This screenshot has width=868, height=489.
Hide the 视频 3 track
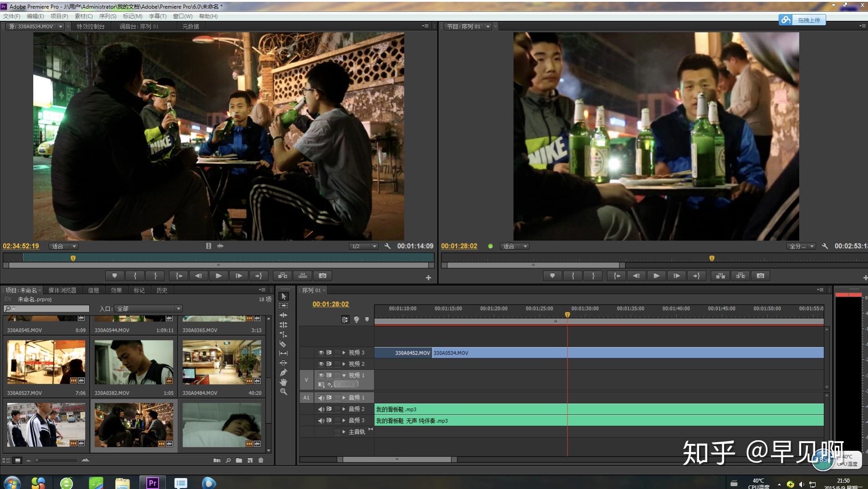[321, 353]
